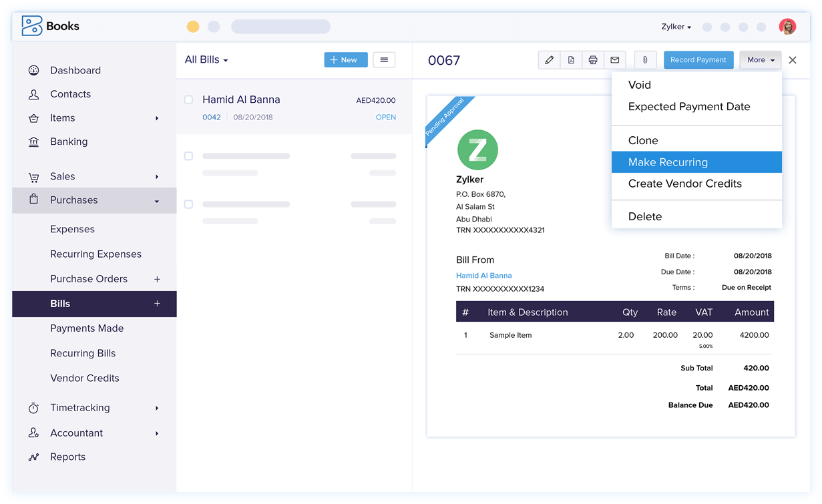Download bill as PDF icon
822x504 pixels.
click(571, 60)
